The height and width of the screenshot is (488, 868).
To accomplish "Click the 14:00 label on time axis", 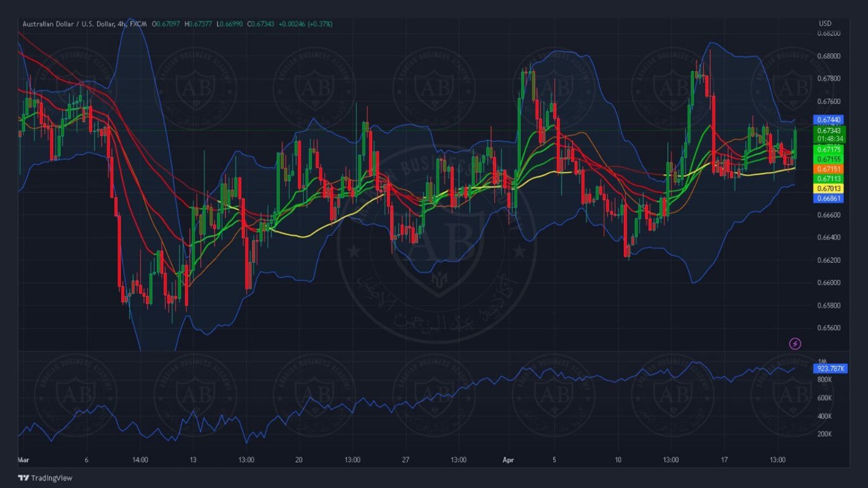I will tap(140, 460).
